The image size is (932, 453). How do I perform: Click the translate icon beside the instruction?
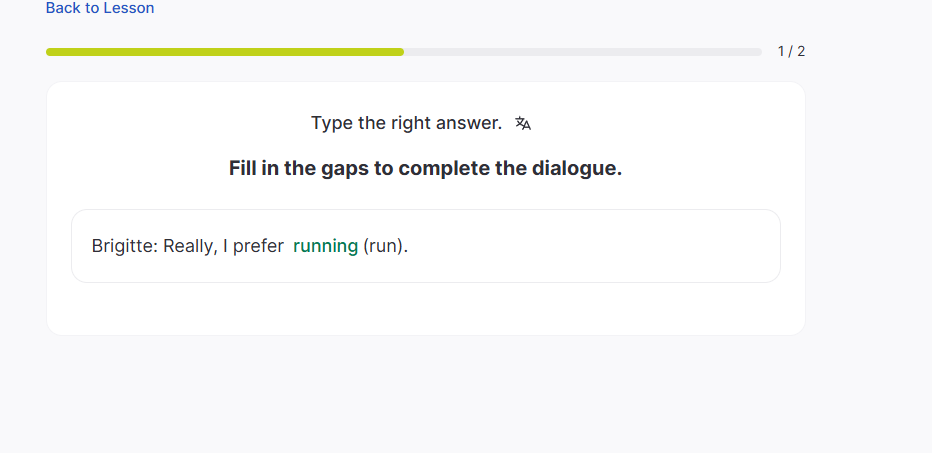[523, 123]
